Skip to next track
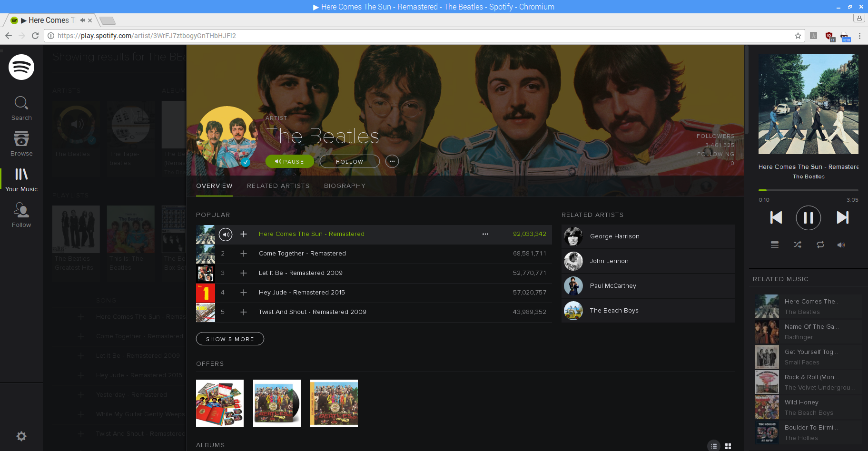This screenshot has height=451, width=868. tap(842, 217)
